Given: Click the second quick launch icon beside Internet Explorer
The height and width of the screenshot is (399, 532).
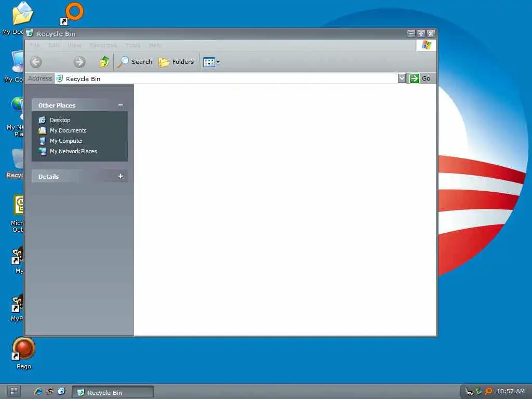Looking at the screenshot, I should point(50,391).
